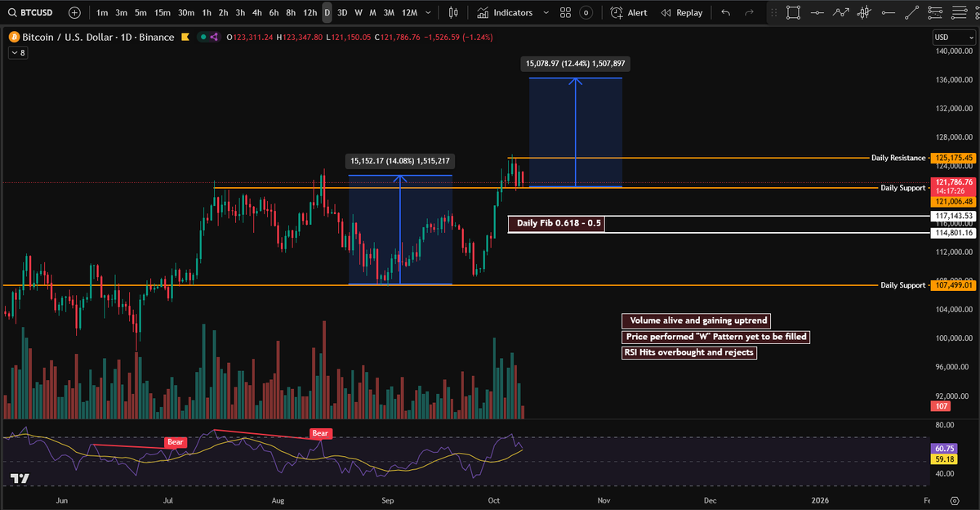This screenshot has width=980, height=510.
Task: Click the 140,000.00 price scale value
Action: (954, 51)
